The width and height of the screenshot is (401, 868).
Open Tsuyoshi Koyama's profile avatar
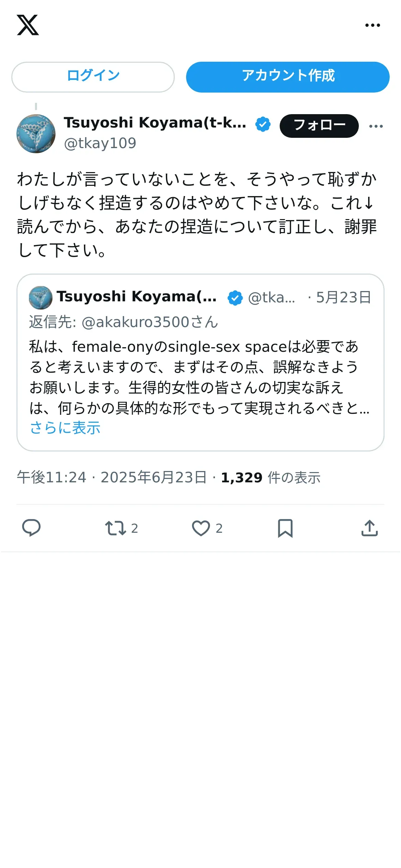pos(36,134)
